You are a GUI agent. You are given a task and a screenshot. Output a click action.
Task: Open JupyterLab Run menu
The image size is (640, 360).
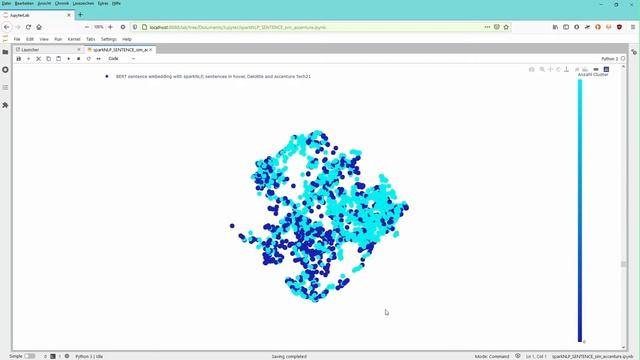[x=58, y=39]
